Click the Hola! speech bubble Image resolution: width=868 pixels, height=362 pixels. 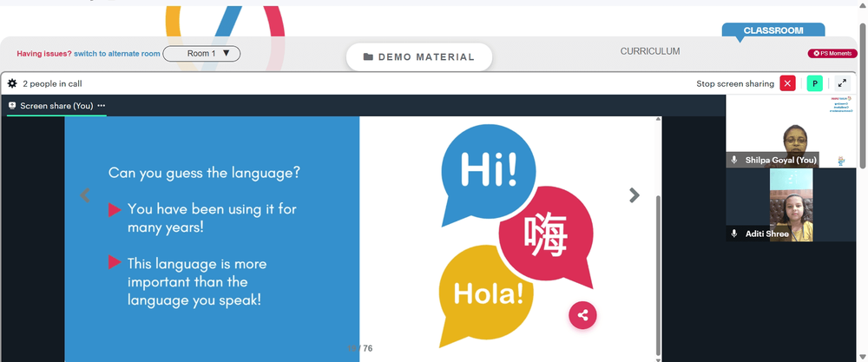[487, 293]
